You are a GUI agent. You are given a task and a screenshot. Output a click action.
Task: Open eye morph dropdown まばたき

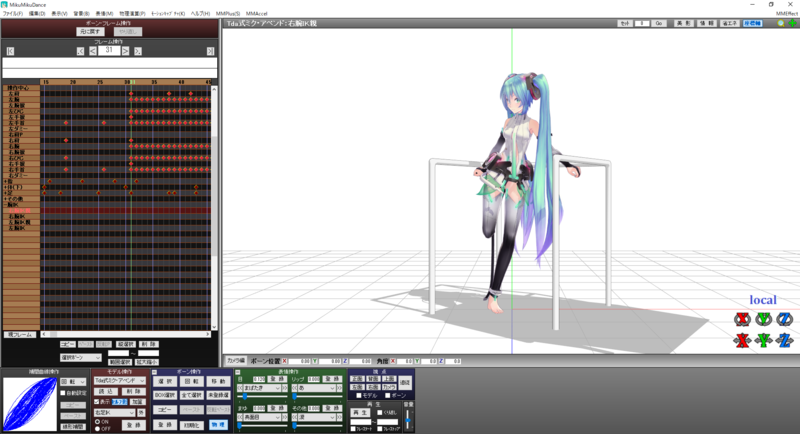click(262, 388)
